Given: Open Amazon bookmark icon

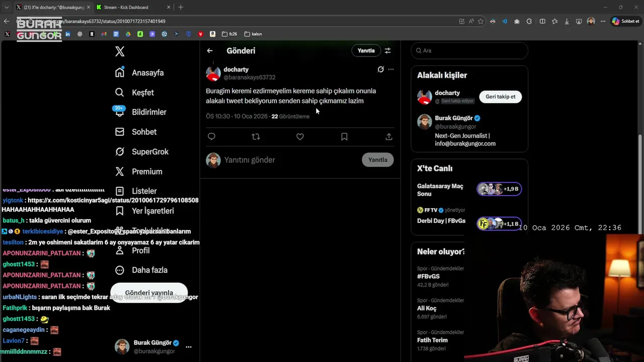Looking at the screenshot, I should click(213, 34).
